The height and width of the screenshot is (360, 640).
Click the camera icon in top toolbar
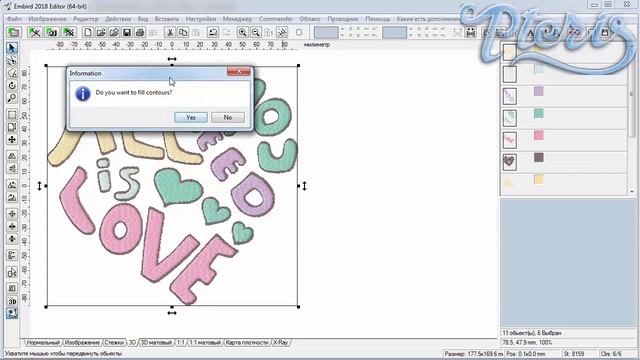coord(52,32)
